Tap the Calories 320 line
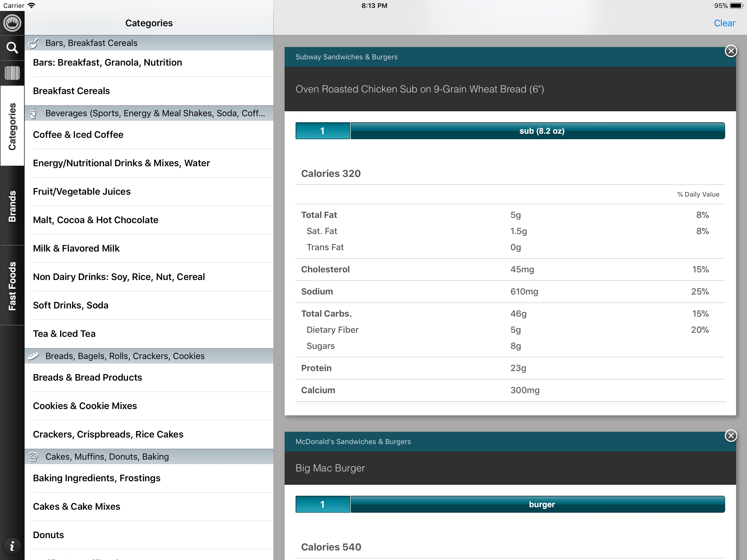Viewport: 747px width, 560px height. [x=331, y=174]
